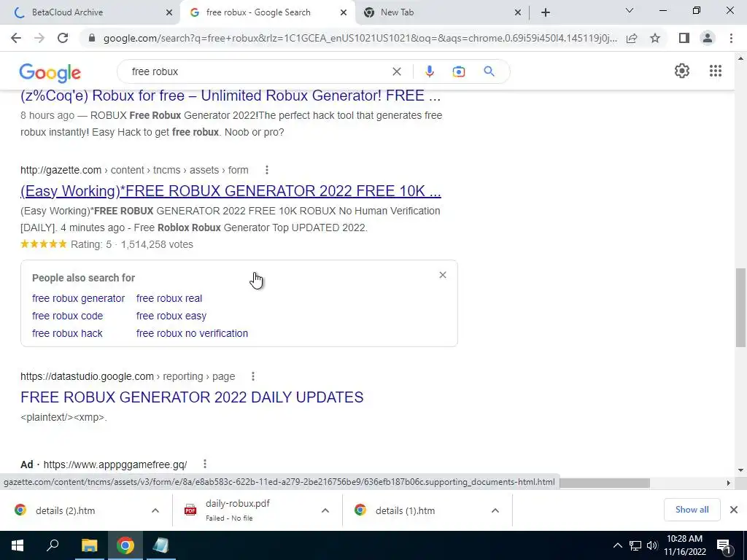Open Google apps grid
Image resolution: width=747 pixels, height=560 pixels.
[715, 71]
